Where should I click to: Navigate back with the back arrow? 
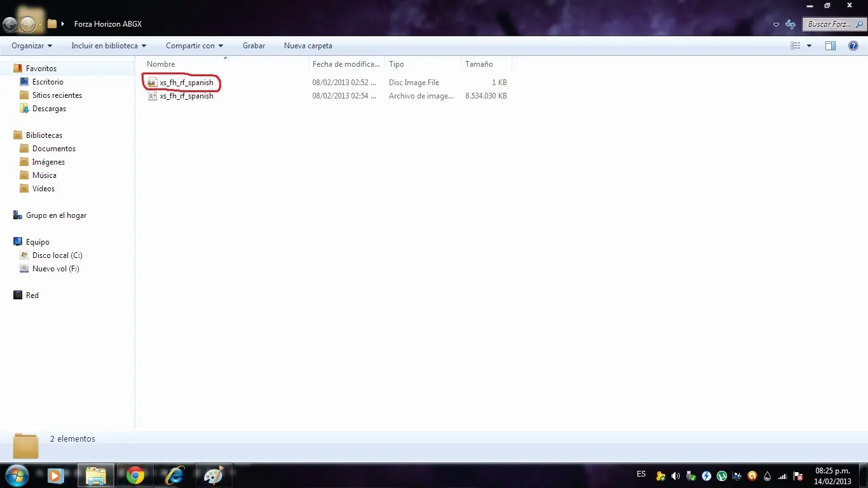coord(10,25)
